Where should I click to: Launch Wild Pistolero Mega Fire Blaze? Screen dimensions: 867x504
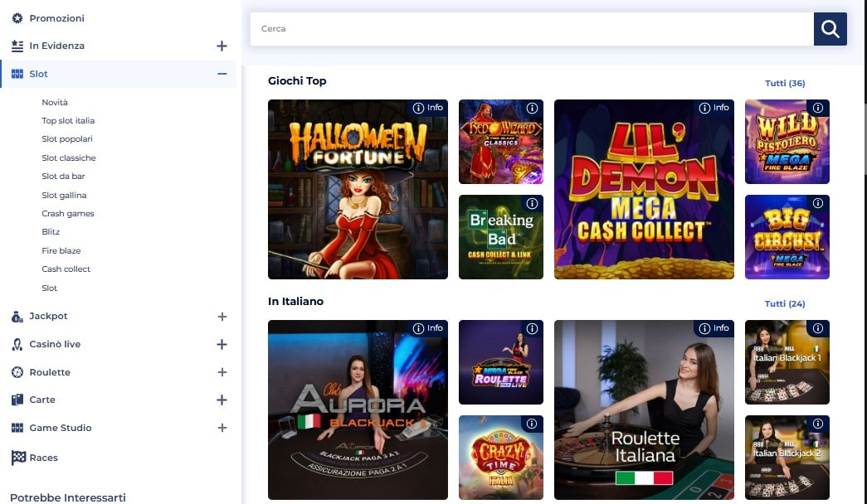[787, 142]
